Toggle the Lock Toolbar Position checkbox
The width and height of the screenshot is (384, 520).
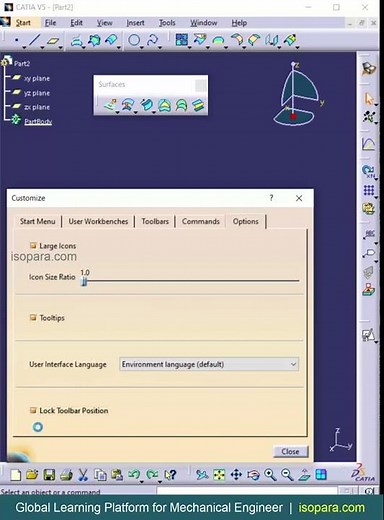click(x=33, y=410)
